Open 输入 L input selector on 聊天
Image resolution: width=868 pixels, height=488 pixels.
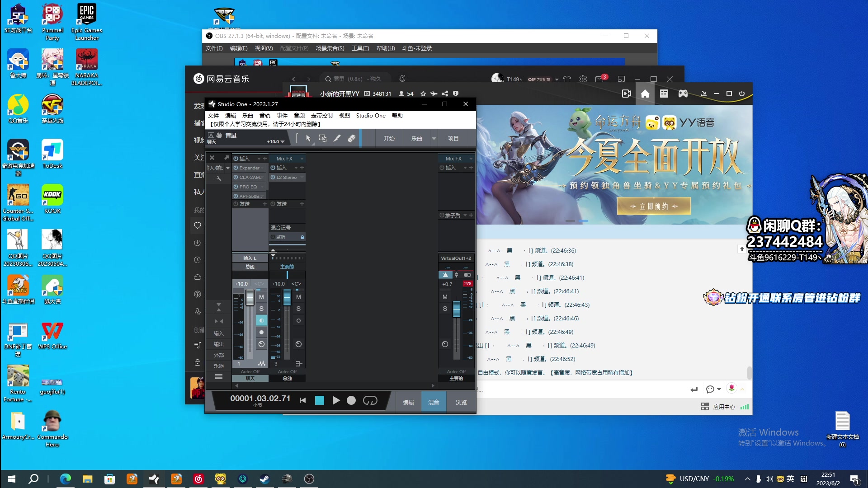[250, 258]
